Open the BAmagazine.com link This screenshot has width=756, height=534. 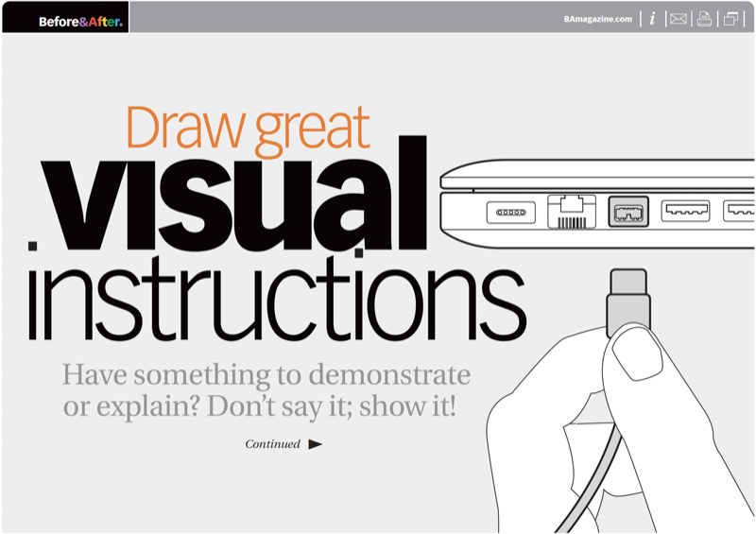pos(597,18)
